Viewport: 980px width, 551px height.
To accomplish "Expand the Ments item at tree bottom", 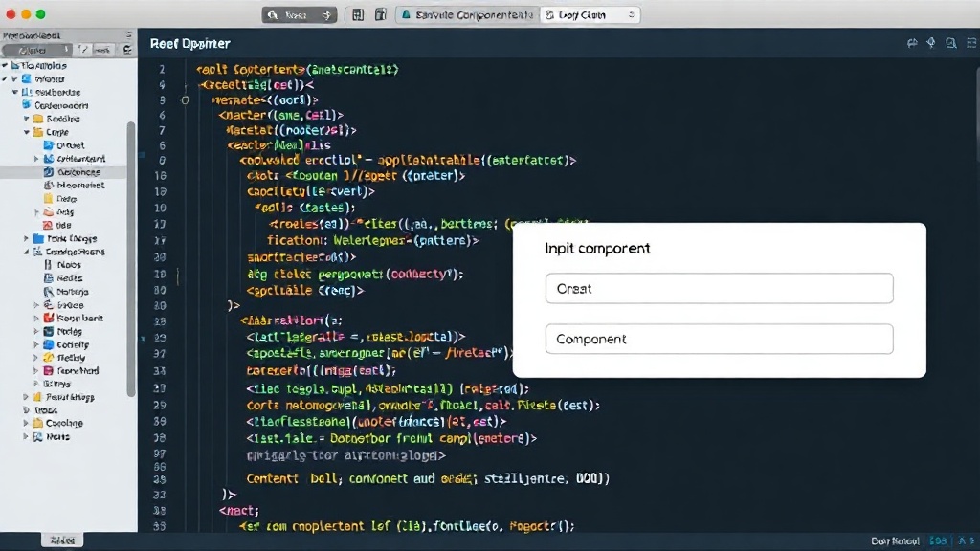I will [26, 436].
